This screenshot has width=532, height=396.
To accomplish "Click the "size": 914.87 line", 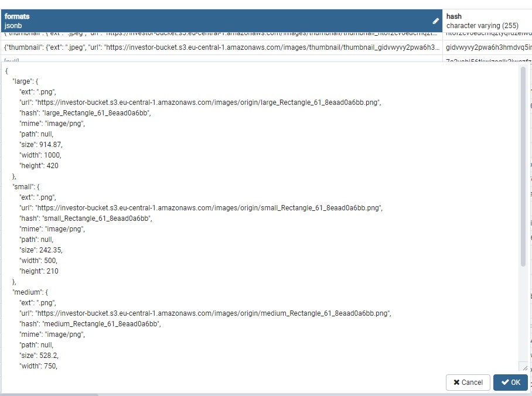I will point(41,145).
